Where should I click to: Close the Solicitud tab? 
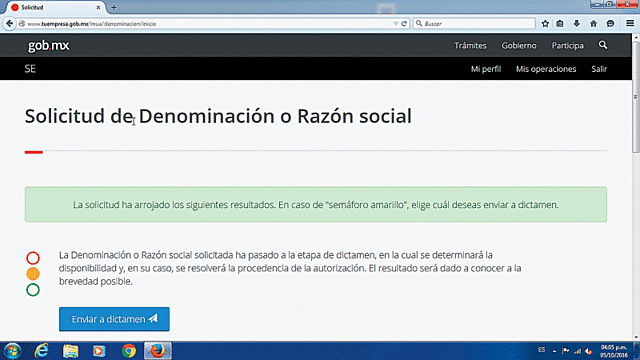(x=98, y=7)
